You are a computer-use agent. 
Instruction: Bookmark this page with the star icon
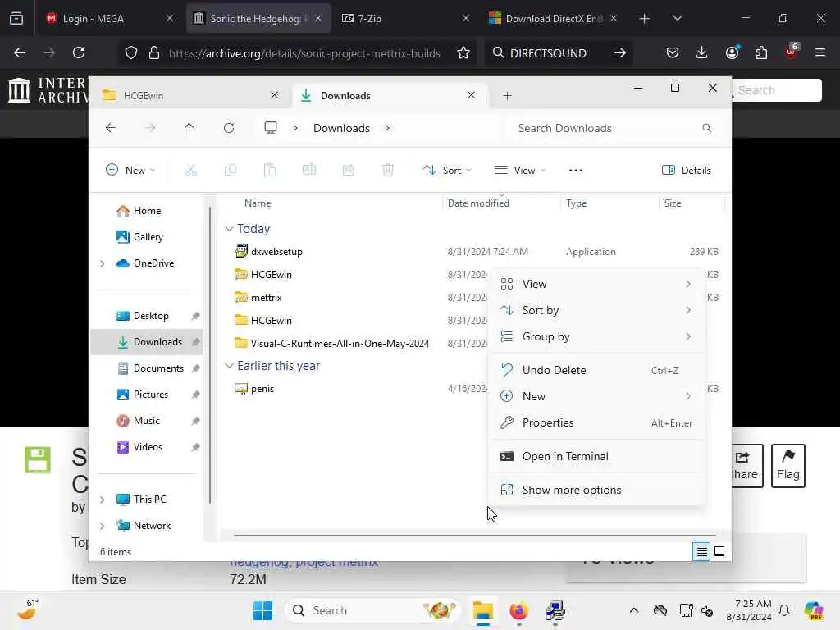(463, 52)
